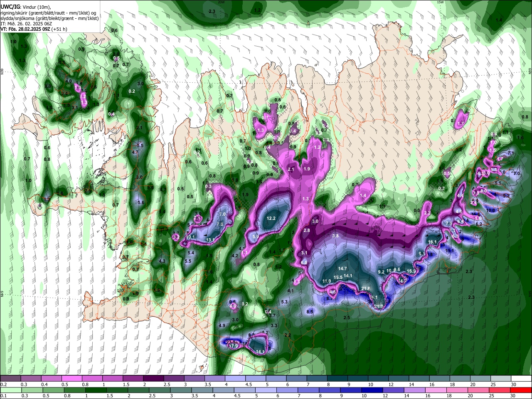Click the 4.9 value in the southwest
Image resolution: width=532 pixels, height=399 pixels.
(x=222, y=325)
